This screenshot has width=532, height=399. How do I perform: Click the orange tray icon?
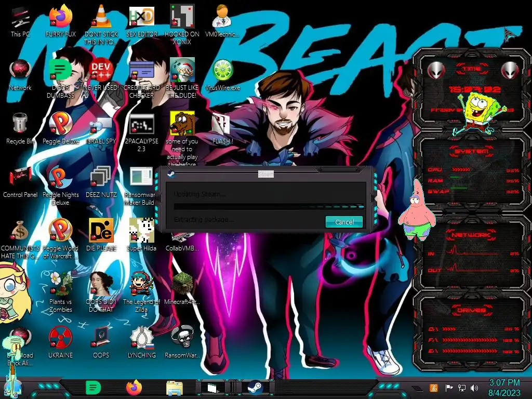pyautogui.click(x=434, y=388)
